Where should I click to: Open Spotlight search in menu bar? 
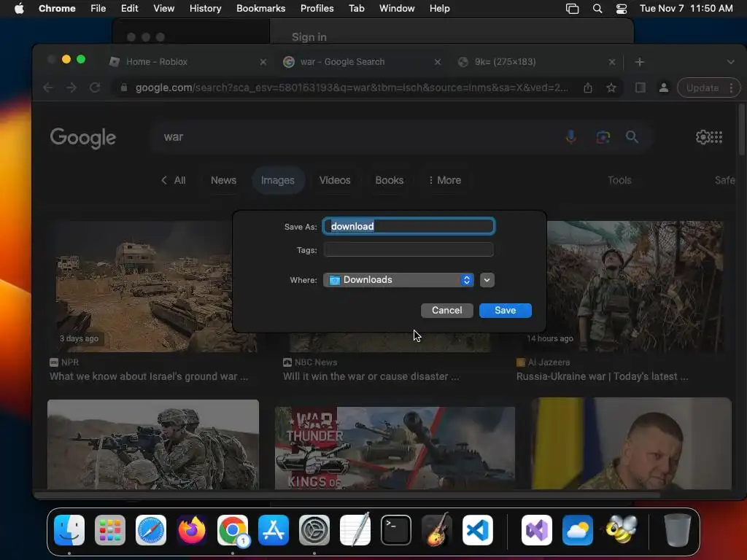(x=597, y=9)
